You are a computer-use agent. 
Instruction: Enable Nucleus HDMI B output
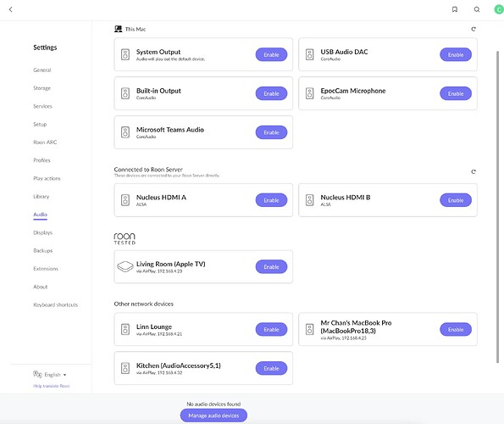[456, 200]
